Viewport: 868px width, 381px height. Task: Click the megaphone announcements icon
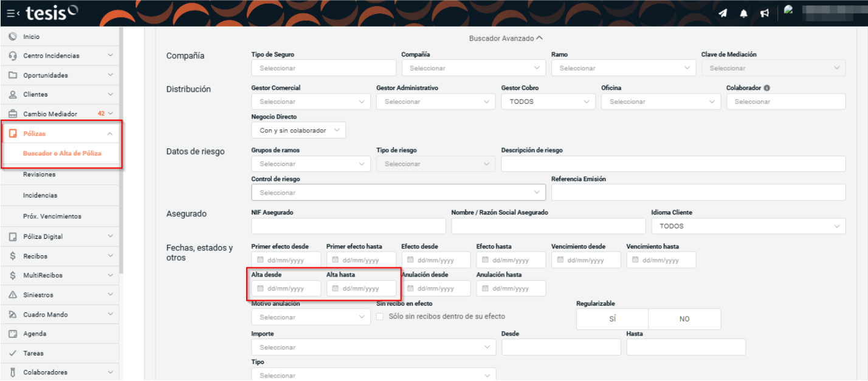pyautogui.click(x=765, y=13)
